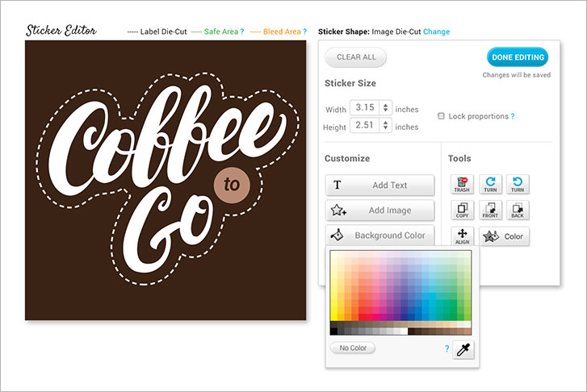Open the Bleed Area help question mark

click(304, 31)
